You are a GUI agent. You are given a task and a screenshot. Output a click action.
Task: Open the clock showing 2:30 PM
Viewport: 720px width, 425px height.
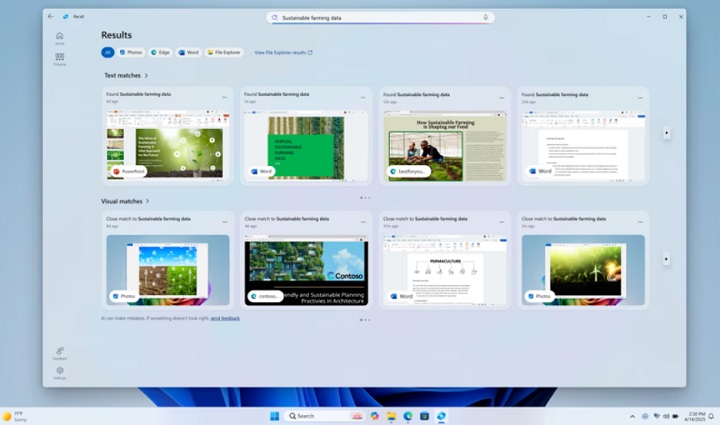694,416
